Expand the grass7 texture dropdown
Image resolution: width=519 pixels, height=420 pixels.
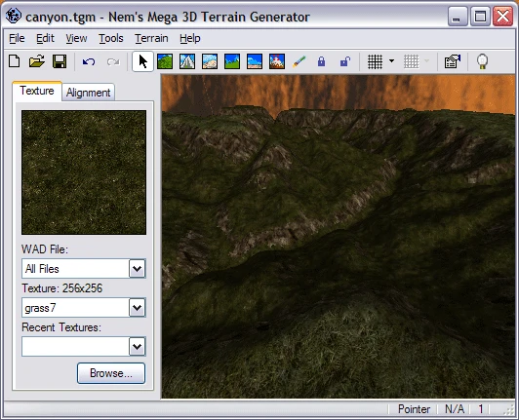tap(137, 308)
